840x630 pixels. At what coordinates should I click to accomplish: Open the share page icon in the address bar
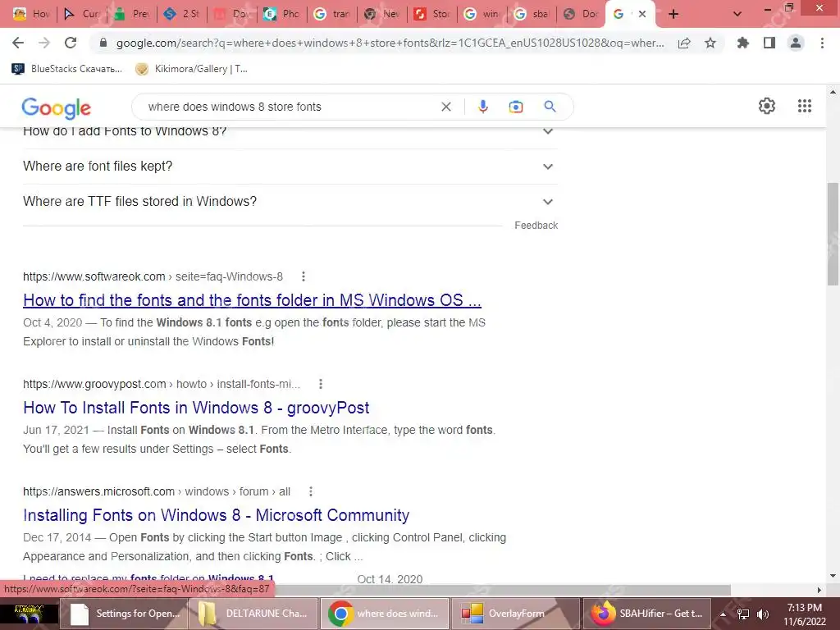684,43
